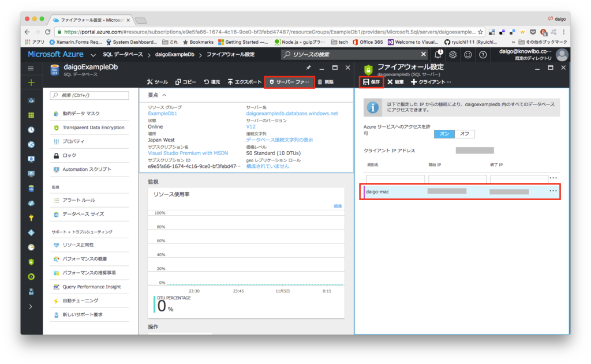Click V12 server version link
The width and height of the screenshot is (591, 364).
[x=250, y=126]
